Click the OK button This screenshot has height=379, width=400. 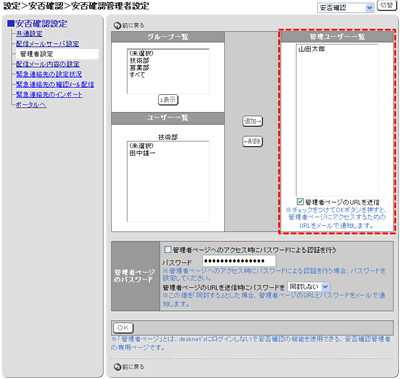click(x=123, y=328)
